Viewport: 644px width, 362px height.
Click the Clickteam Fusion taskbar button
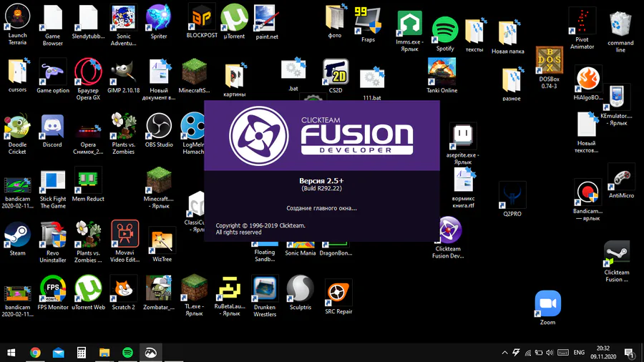click(150, 353)
